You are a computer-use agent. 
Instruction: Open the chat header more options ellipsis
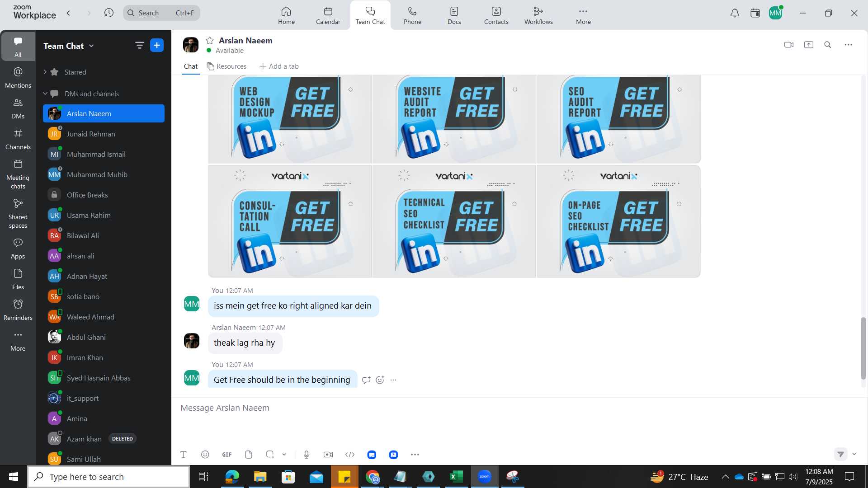[x=849, y=45]
